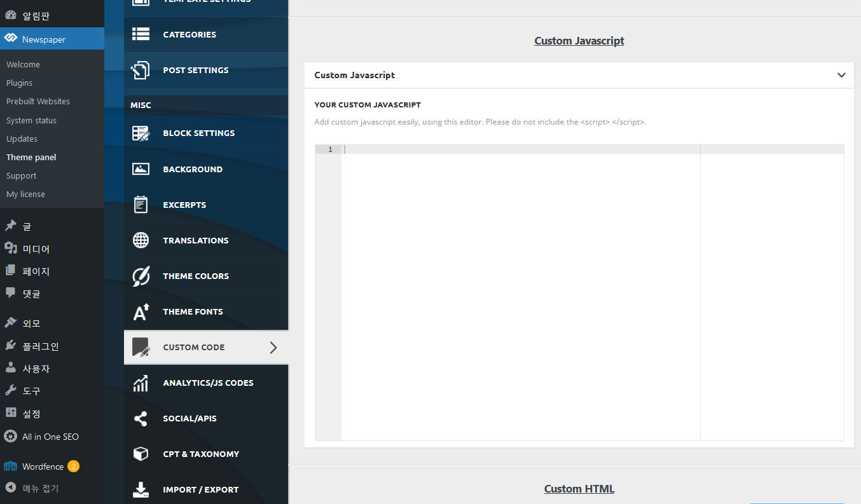The width and height of the screenshot is (861, 504).
Task: Click the All in One SEO gear icon
Action: click(11, 437)
